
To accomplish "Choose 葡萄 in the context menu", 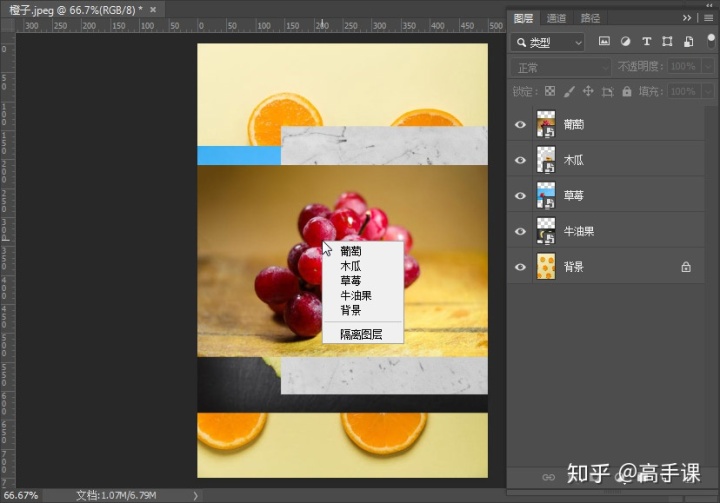I will pos(351,251).
